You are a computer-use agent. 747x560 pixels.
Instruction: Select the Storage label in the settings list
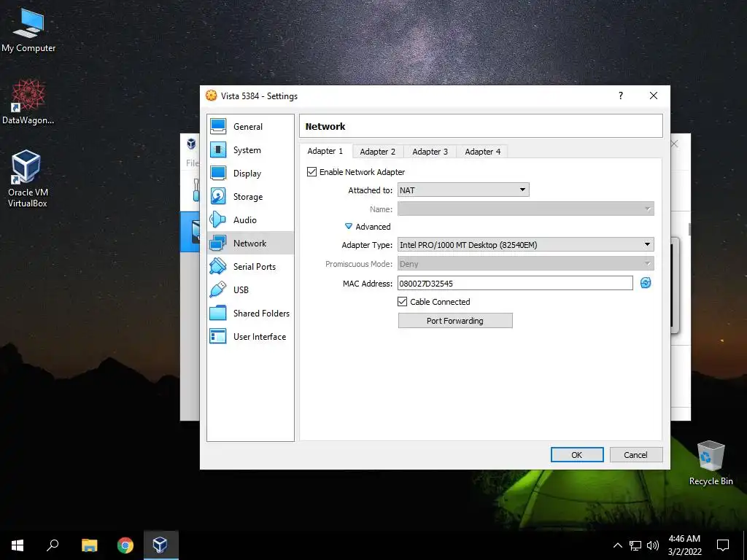(x=248, y=197)
